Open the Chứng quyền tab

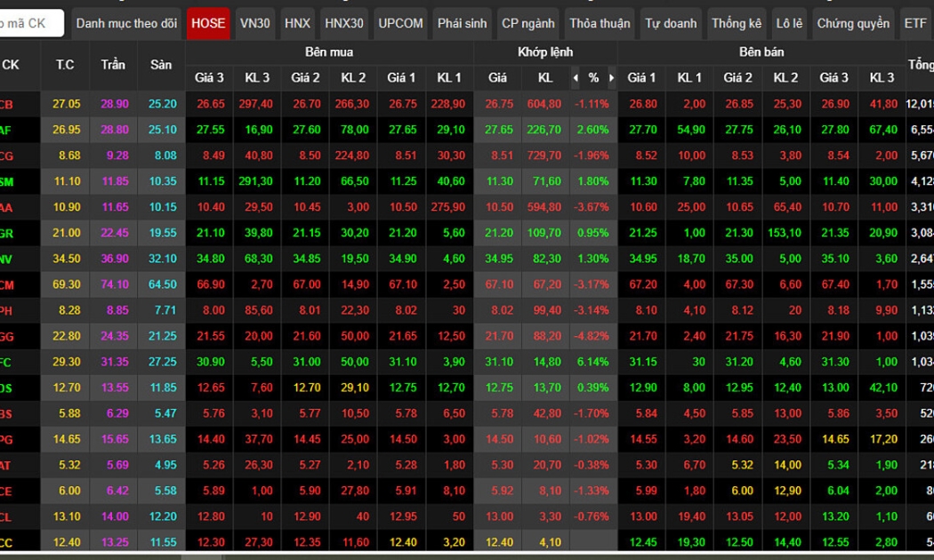pyautogui.click(x=853, y=23)
